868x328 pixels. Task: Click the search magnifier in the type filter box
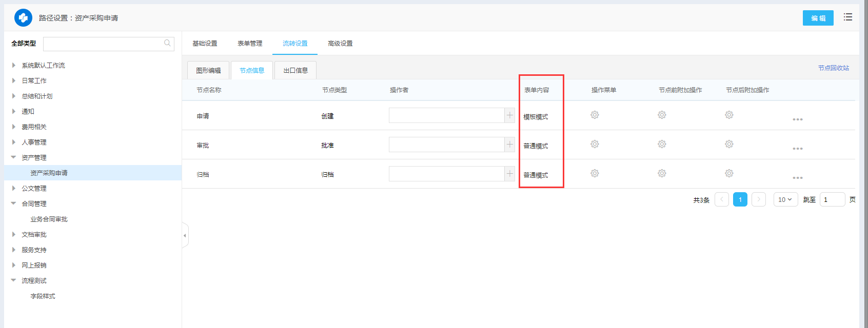pyautogui.click(x=167, y=44)
